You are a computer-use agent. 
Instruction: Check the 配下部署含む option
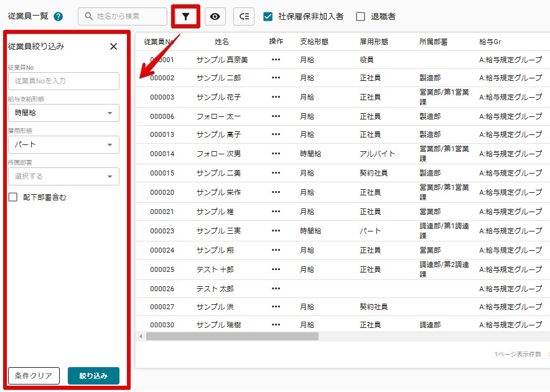[13, 197]
